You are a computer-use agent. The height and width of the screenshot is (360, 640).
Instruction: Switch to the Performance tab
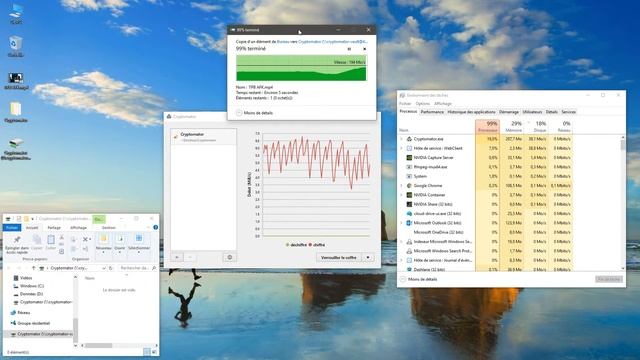(432, 112)
